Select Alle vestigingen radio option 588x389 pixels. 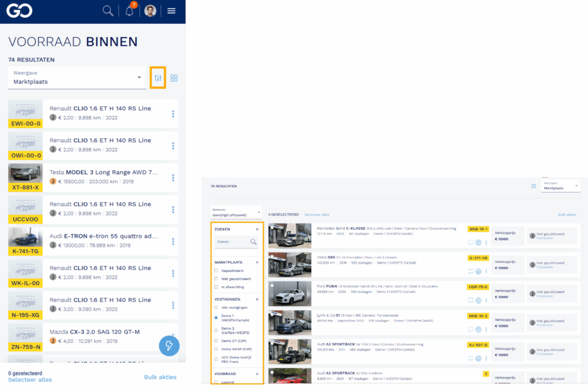tap(216, 307)
